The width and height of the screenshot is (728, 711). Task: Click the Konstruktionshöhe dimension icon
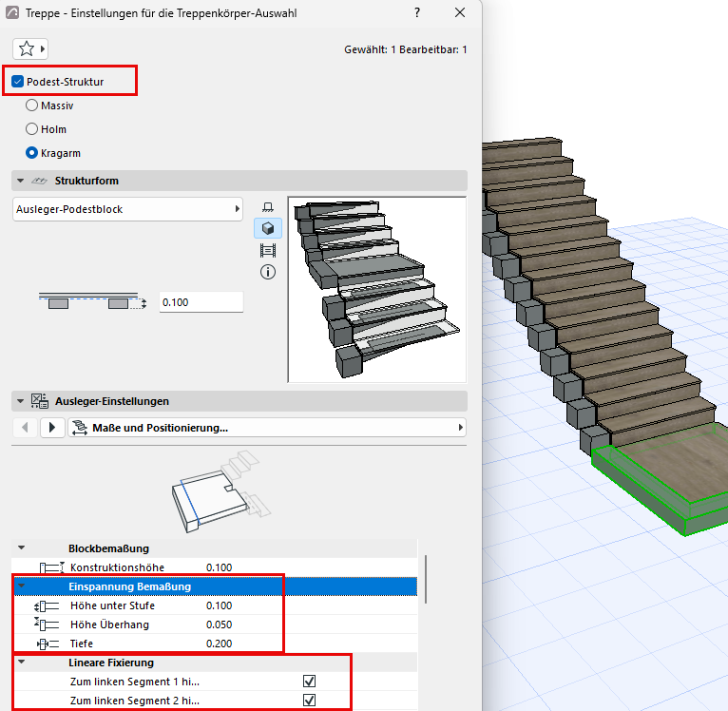[x=51, y=567]
